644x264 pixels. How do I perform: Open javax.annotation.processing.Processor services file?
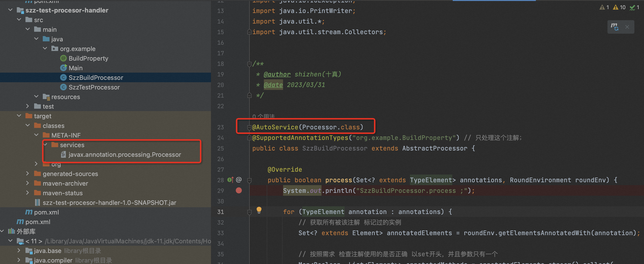(x=124, y=154)
